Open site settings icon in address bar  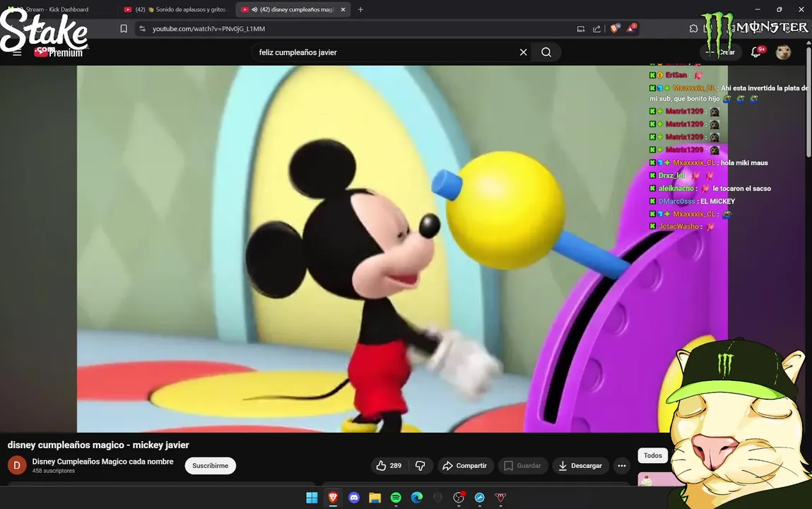coord(143,28)
